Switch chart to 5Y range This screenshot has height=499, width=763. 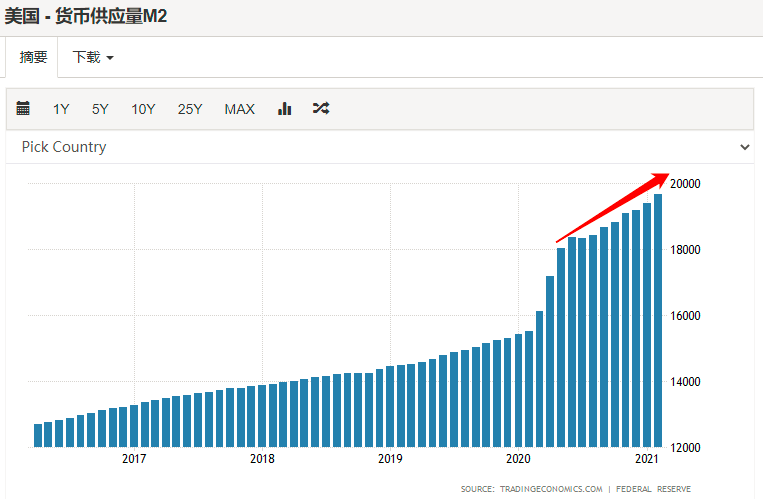point(100,109)
